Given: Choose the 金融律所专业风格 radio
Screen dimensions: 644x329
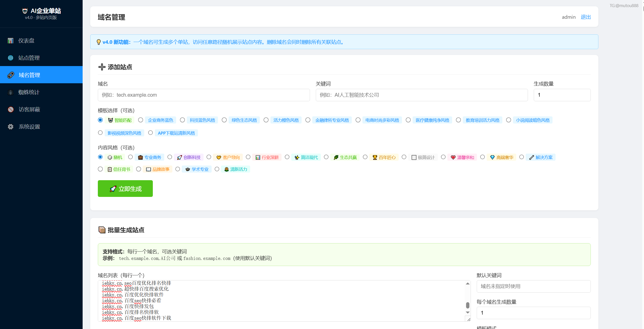Looking at the screenshot, I should tap(308, 120).
